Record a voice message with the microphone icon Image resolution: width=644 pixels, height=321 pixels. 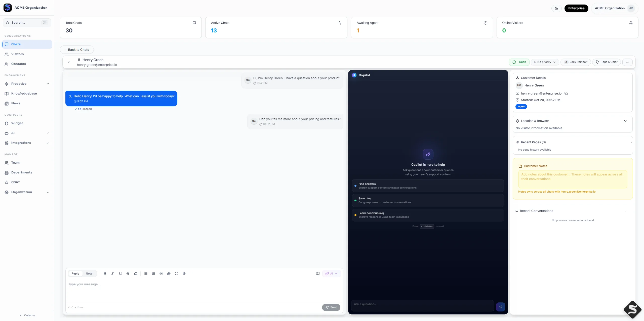184,273
